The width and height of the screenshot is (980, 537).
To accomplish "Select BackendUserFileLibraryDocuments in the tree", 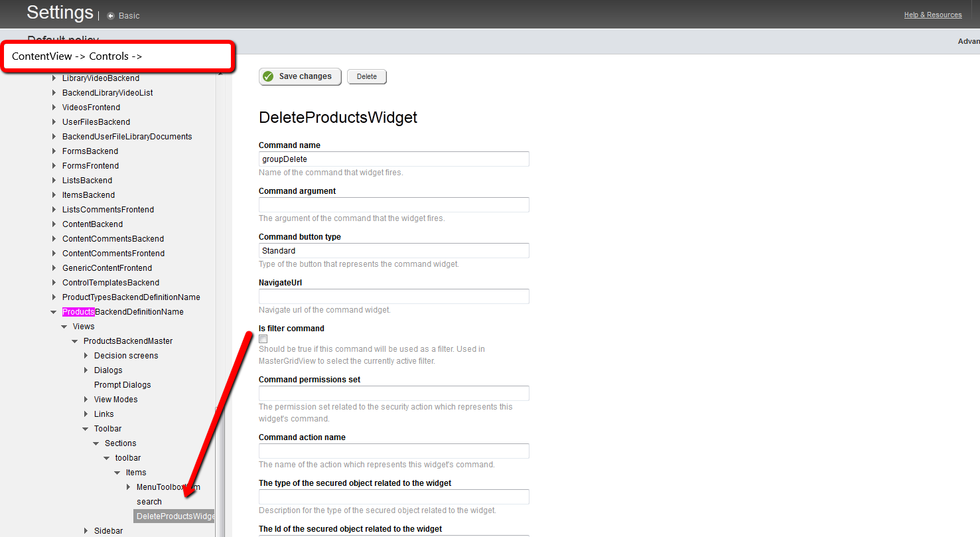I will click(x=127, y=137).
